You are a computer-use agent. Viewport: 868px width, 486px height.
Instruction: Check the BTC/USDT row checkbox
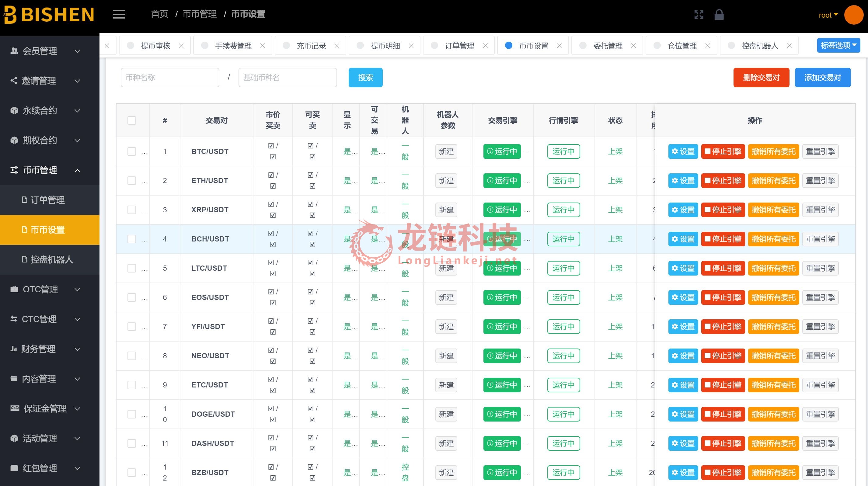click(132, 151)
